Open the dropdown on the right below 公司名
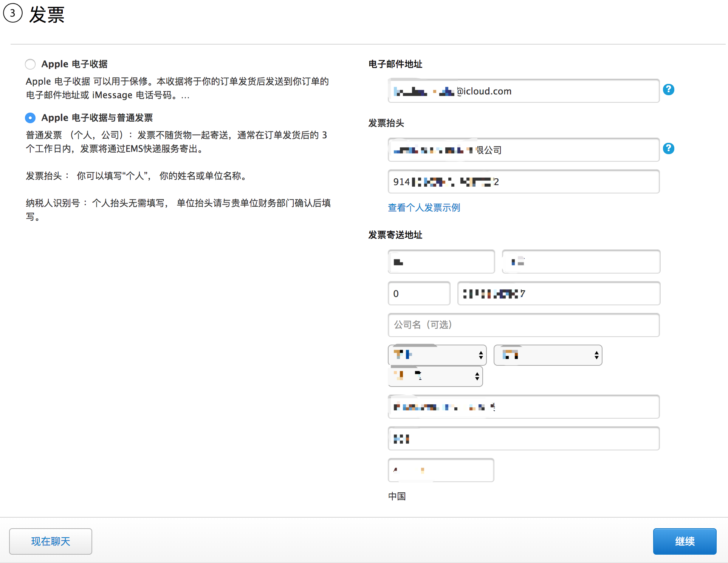The width and height of the screenshot is (728, 563). [548, 355]
